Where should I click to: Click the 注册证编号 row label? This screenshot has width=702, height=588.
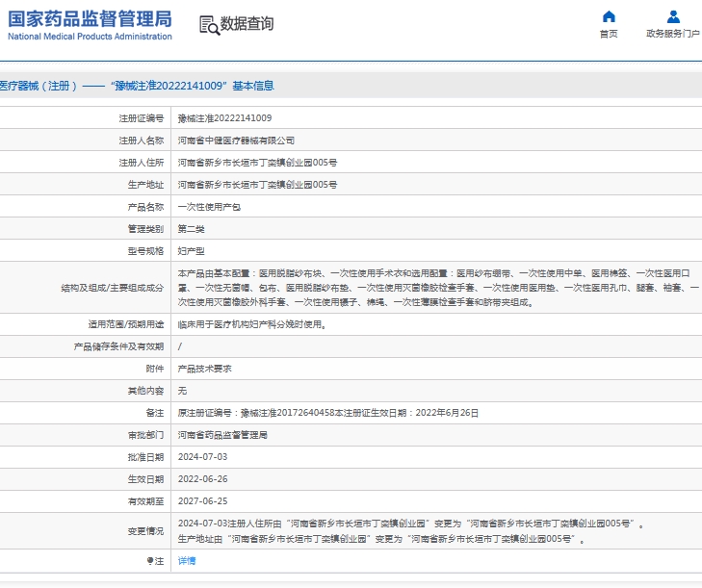pyautogui.click(x=142, y=118)
